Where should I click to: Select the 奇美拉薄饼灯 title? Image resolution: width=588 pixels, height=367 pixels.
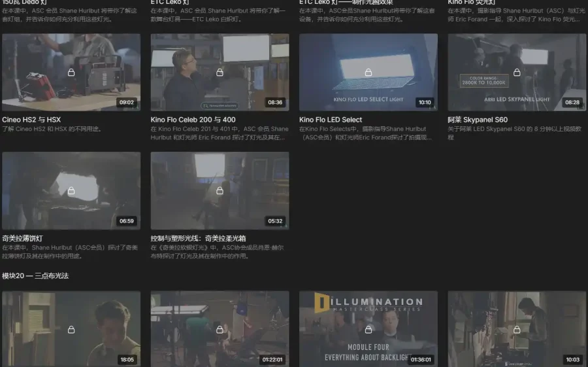22,238
